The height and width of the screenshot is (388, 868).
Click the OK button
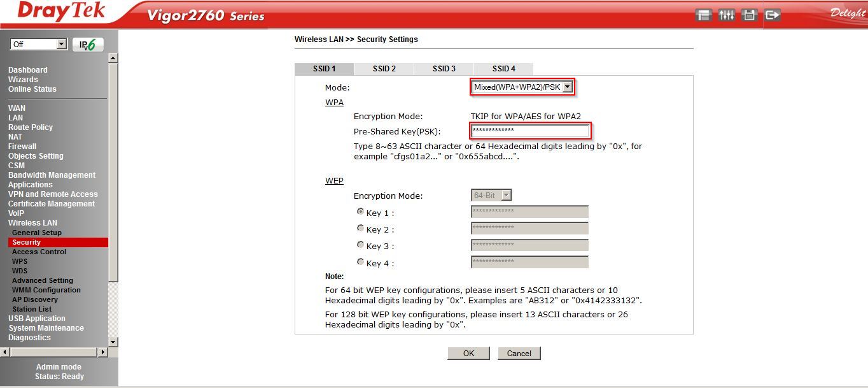tap(468, 354)
